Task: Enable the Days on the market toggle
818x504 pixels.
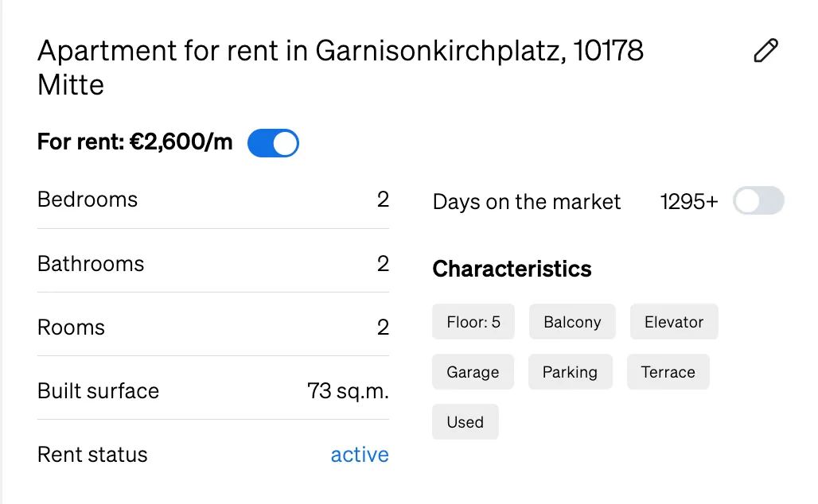Action: [758, 200]
